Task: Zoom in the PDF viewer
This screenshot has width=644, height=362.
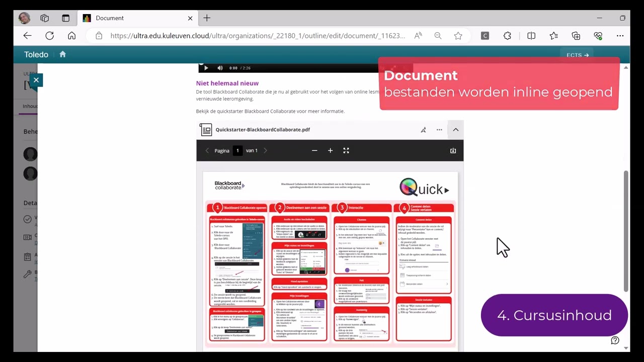Action: tap(330, 150)
